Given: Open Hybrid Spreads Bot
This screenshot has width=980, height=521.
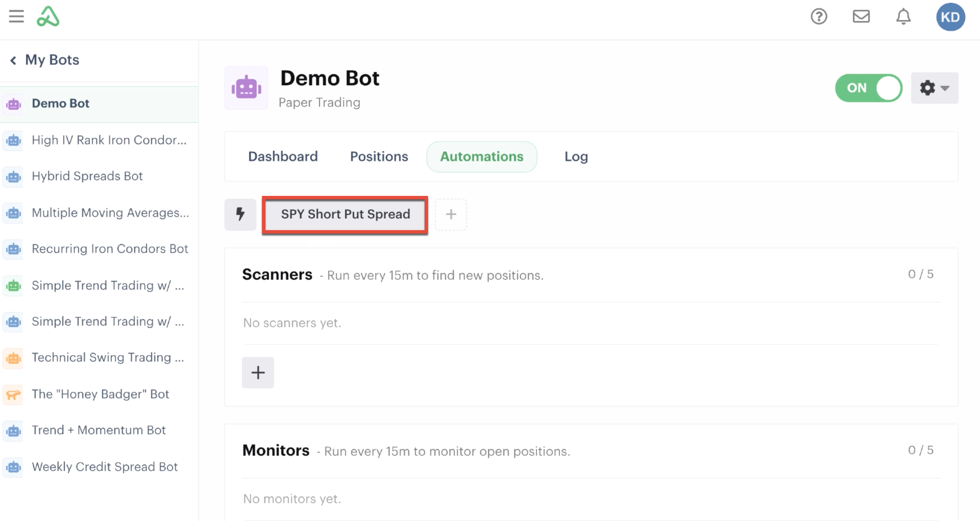Looking at the screenshot, I should click(99, 176).
